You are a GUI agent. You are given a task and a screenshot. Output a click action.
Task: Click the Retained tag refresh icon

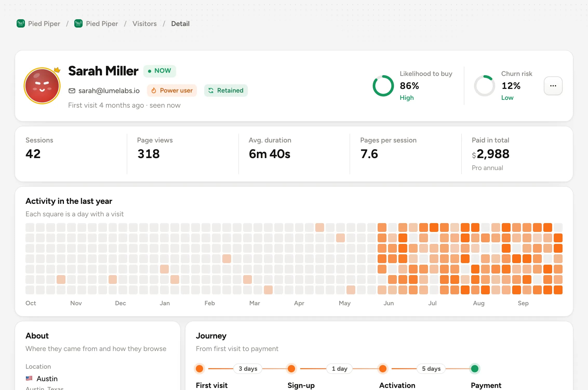tap(211, 90)
